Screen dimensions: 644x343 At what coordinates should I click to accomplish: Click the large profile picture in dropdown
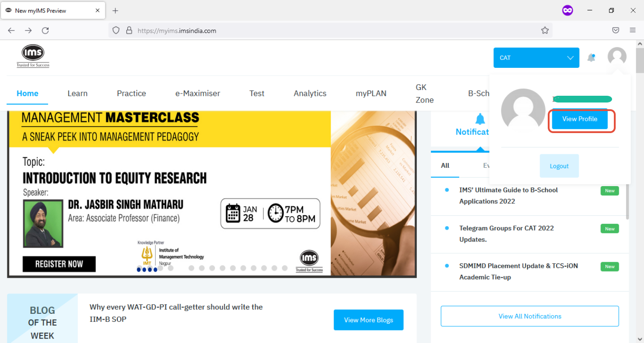pos(523,110)
